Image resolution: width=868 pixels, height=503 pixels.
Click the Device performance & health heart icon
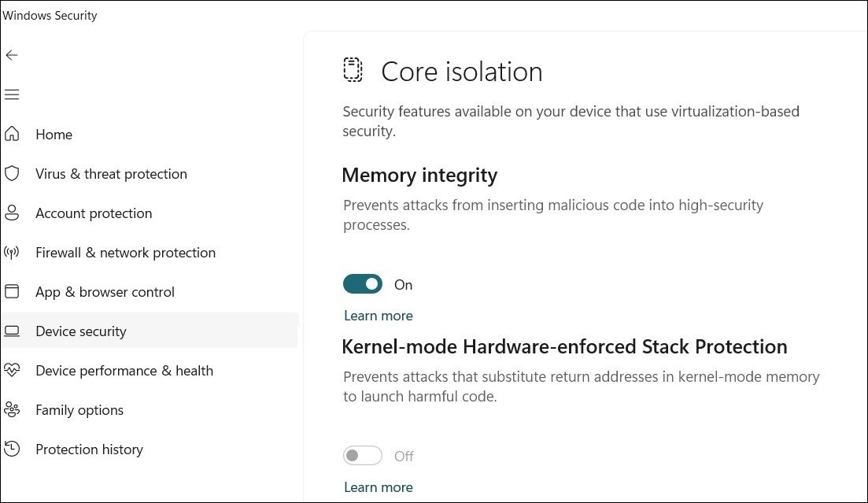click(12, 370)
